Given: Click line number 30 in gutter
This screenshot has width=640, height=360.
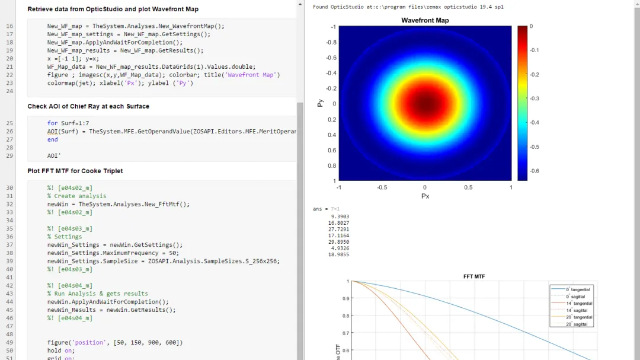Looking at the screenshot, I should point(9,188).
